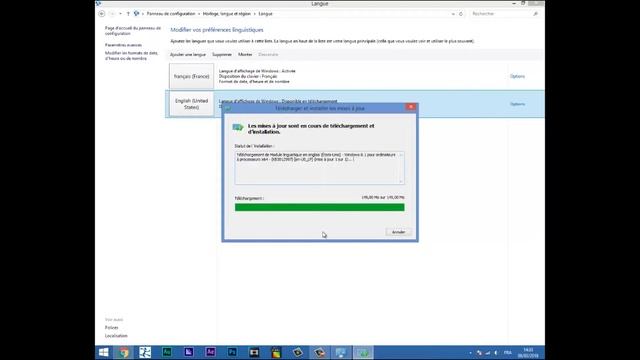Click the status box scrollbar down arrow
The width and height of the screenshot is (640, 360).
[401, 181]
